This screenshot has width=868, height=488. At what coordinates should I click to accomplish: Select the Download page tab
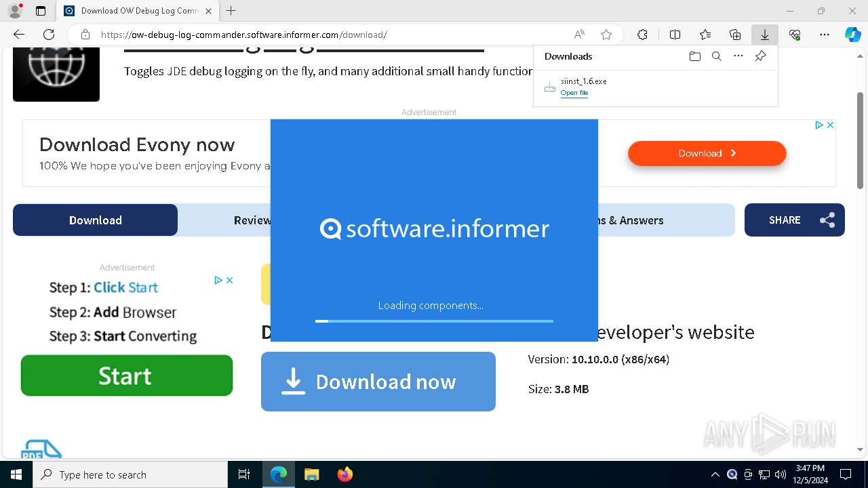tap(96, 220)
